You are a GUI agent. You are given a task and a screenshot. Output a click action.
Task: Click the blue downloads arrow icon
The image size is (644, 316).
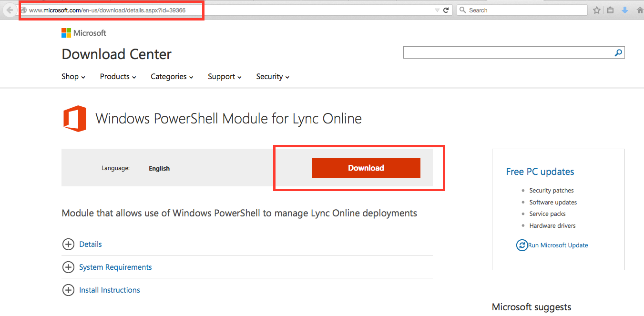625,10
